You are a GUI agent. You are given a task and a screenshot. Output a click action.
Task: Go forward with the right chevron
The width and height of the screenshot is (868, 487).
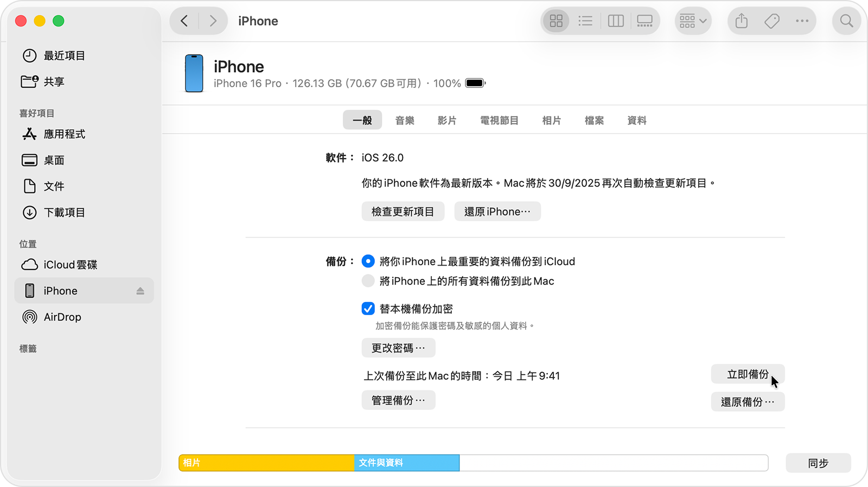pyautogui.click(x=213, y=21)
